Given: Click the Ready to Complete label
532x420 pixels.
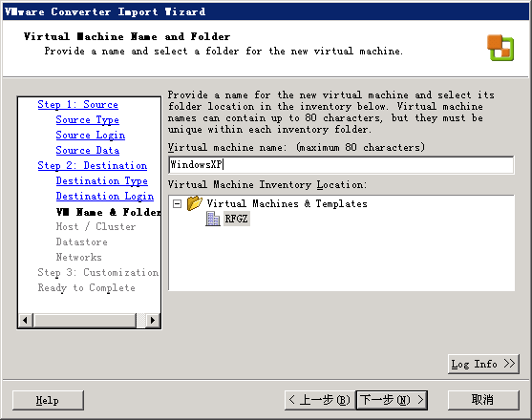Looking at the screenshot, I should click(x=87, y=288).
